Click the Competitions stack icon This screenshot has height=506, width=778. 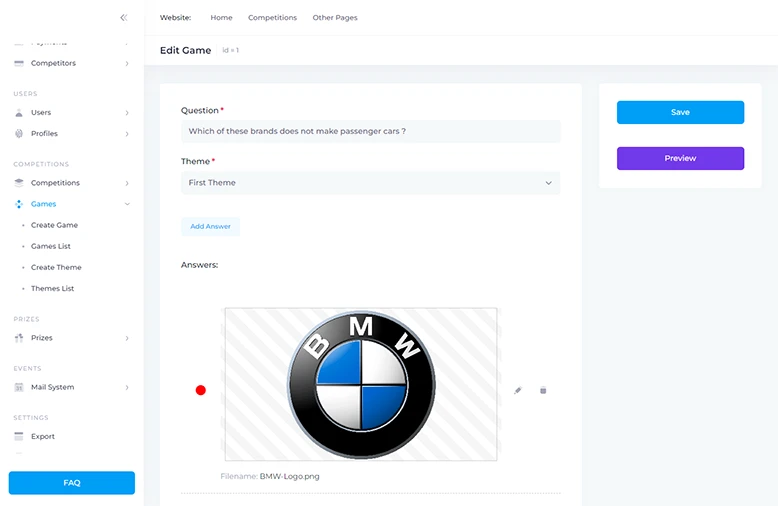[19, 183]
